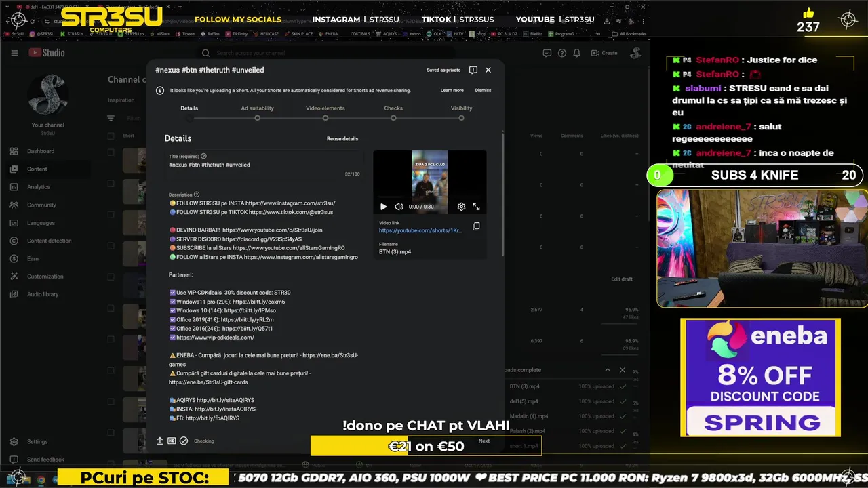Viewport: 868px width, 488px height.
Task: Click "del1(5).mp4" in uploads list
Action: click(525, 401)
